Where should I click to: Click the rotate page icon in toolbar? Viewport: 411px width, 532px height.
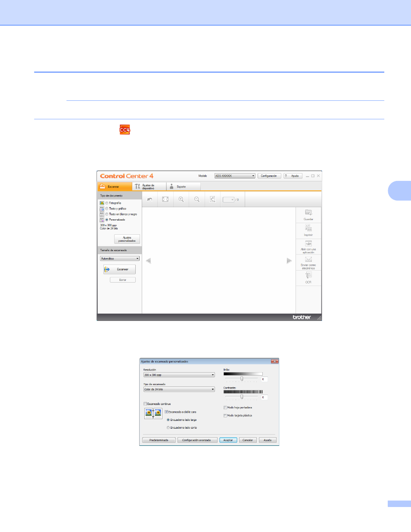[212, 199]
